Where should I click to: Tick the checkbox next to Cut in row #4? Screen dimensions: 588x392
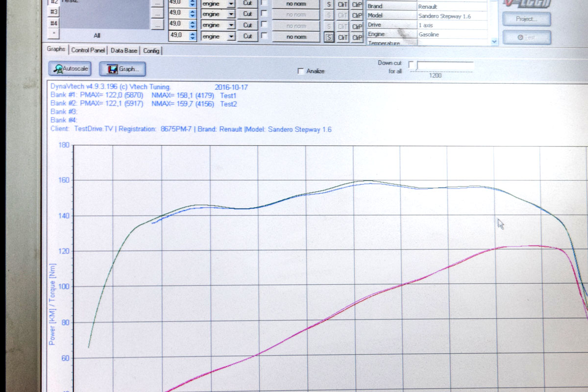point(265,24)
